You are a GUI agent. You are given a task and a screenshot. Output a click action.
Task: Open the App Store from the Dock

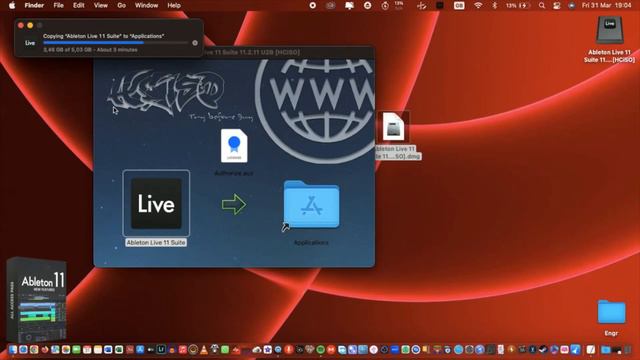pyautogui.click(x=140, y=349)
